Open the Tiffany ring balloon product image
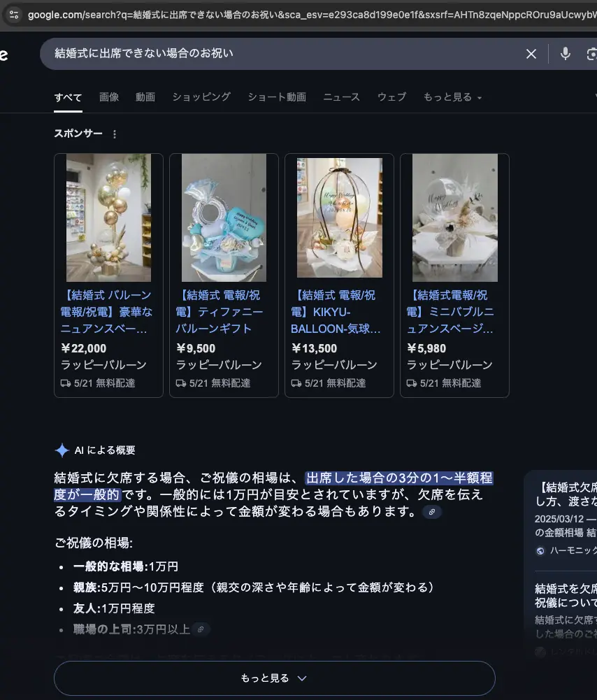The image size is (597, 700). 224,217
